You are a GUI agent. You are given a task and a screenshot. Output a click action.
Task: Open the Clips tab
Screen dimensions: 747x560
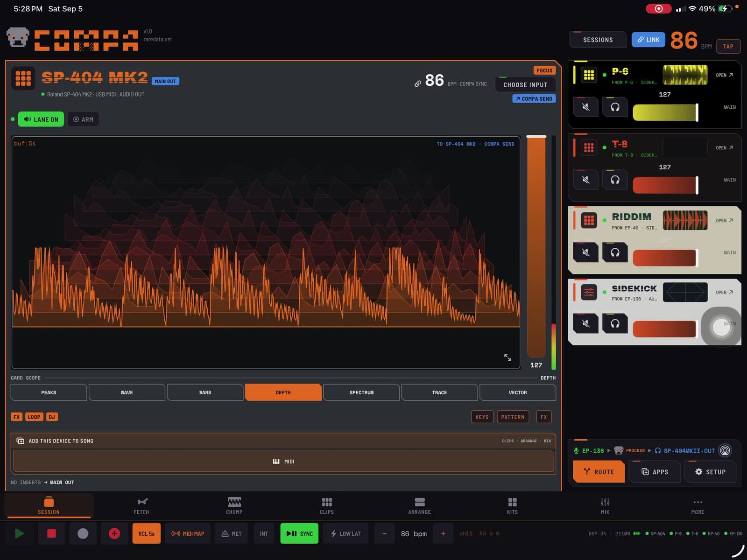[x=327, y=506]
